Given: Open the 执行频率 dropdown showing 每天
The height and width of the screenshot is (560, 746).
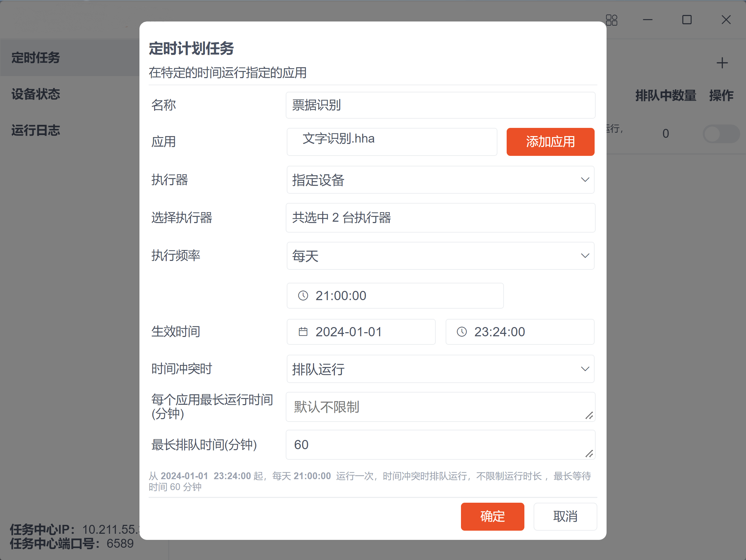Looking at the screenshot, I should pyautogui.click(x=440, y=256).
